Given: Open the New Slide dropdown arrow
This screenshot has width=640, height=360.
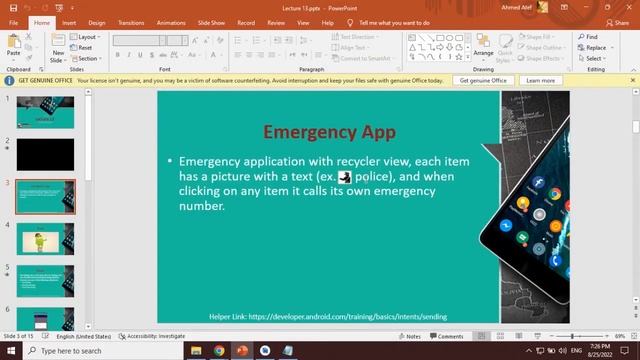Looking at the screenshot, I should coord(64,60).
